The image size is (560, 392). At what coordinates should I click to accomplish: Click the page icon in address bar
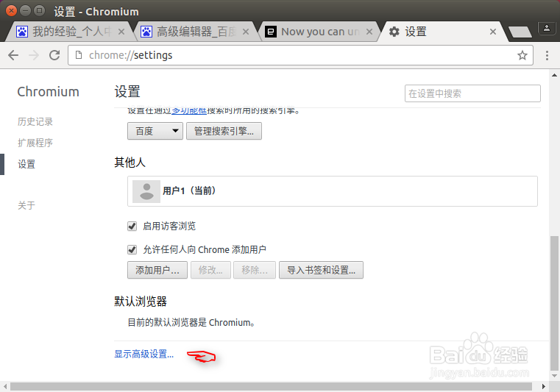click(79, 55)
